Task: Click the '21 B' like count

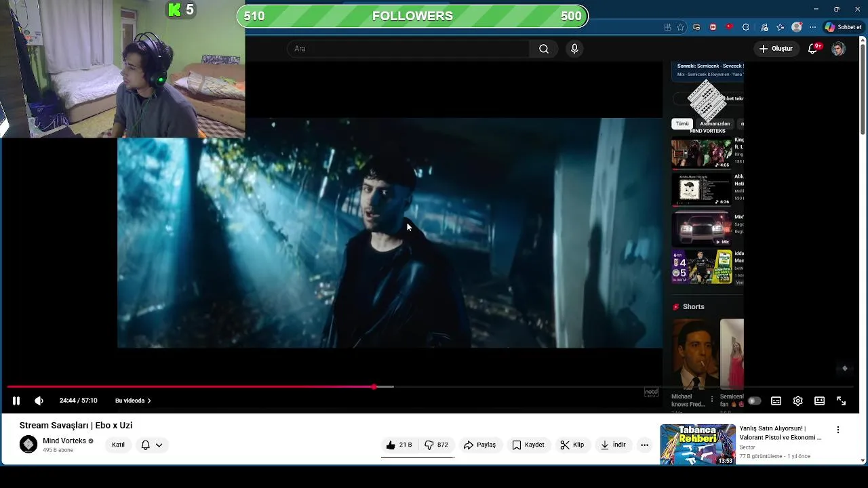Action: pyautogui.click(x=406, y=445)
